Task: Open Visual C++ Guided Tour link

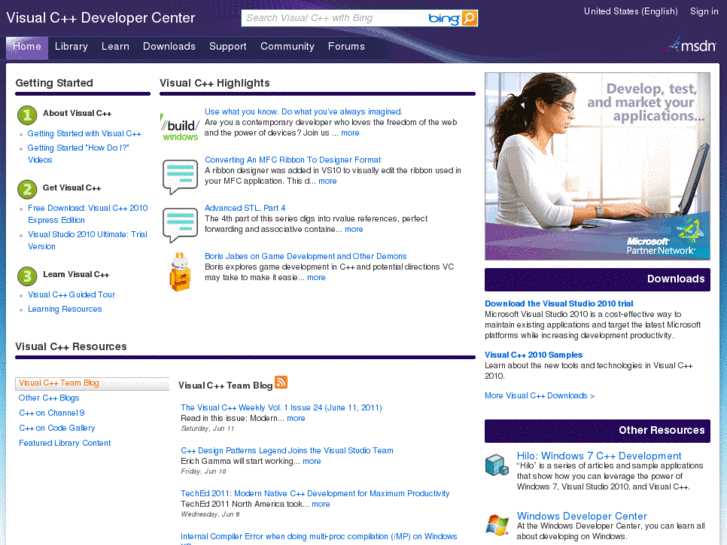Action: click(71, 295)
